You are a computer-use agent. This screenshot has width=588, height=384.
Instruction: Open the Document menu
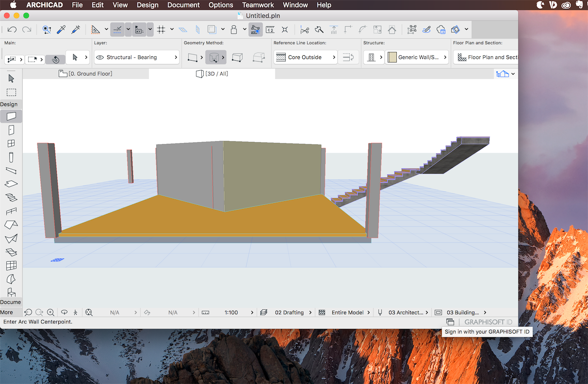coord(183,5)
